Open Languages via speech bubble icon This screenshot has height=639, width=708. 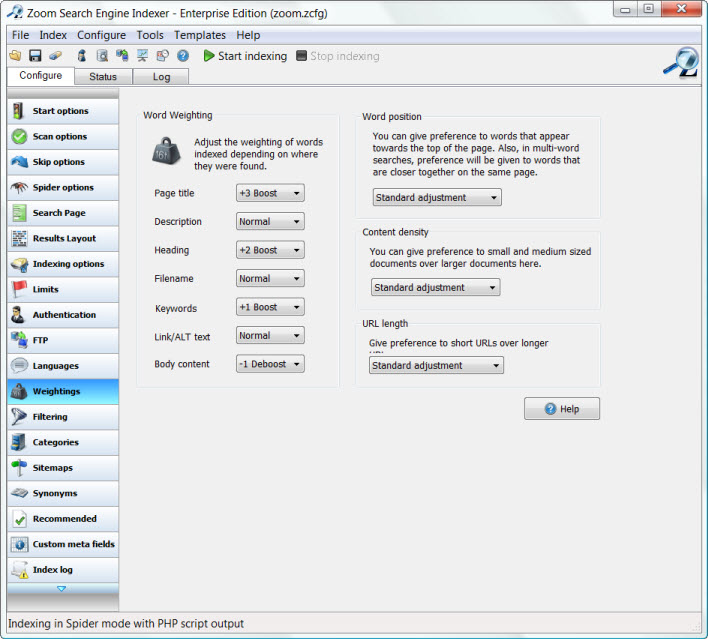[x=19, y=365]
